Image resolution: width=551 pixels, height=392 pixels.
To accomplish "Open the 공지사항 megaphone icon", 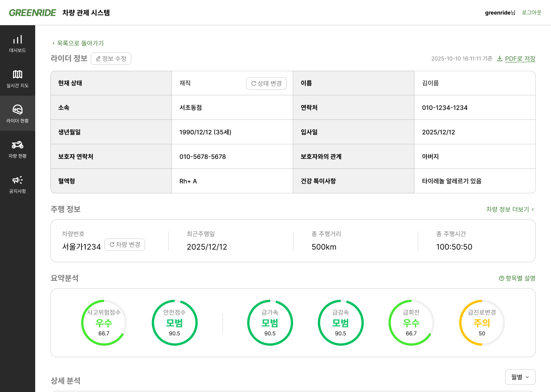I will click(18, 180).
